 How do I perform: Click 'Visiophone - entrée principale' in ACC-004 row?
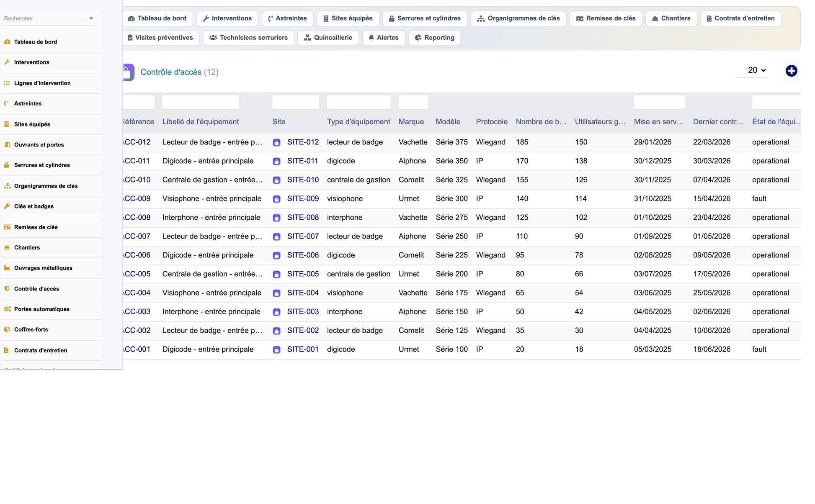click(x=212, y=293)
